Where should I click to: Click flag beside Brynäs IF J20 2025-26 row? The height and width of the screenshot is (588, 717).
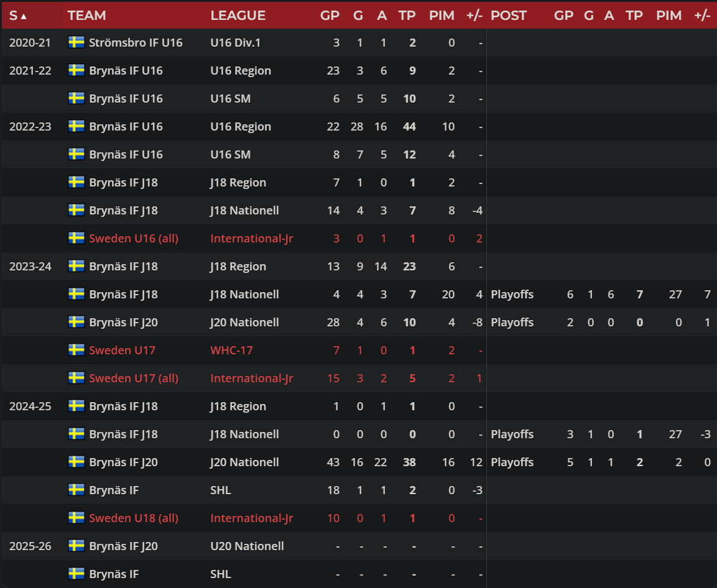(76, 546)
